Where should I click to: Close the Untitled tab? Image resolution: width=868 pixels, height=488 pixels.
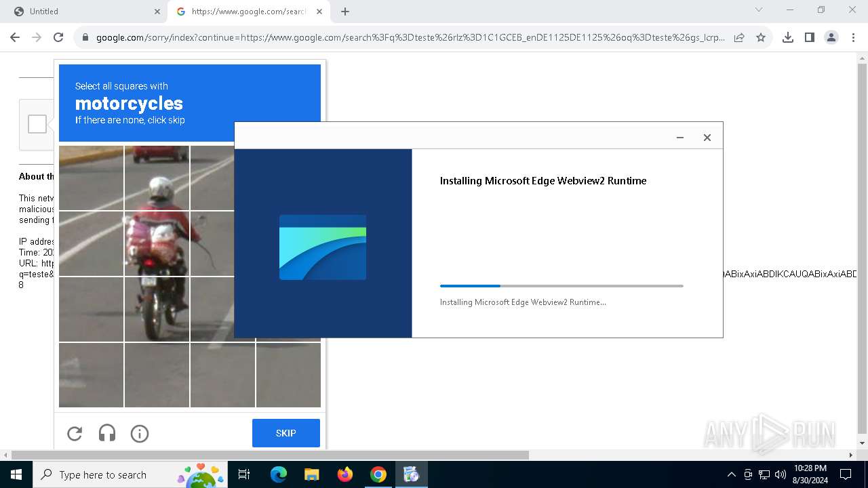[x=157, y=12]
